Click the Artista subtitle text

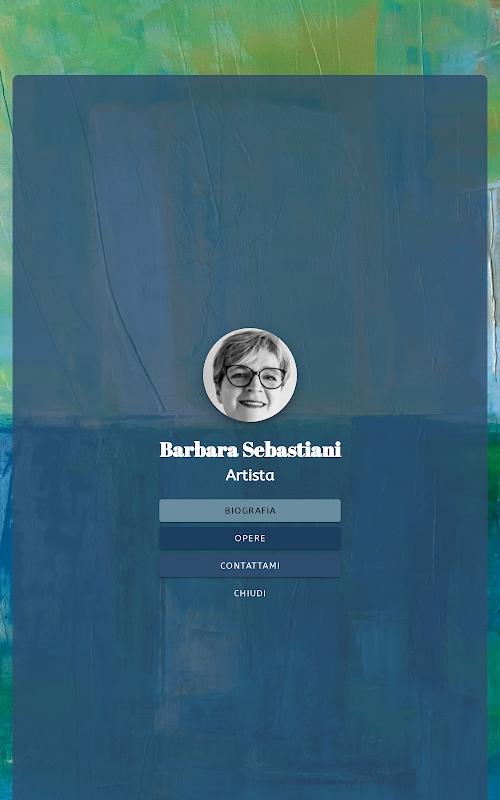coord(250,475)
